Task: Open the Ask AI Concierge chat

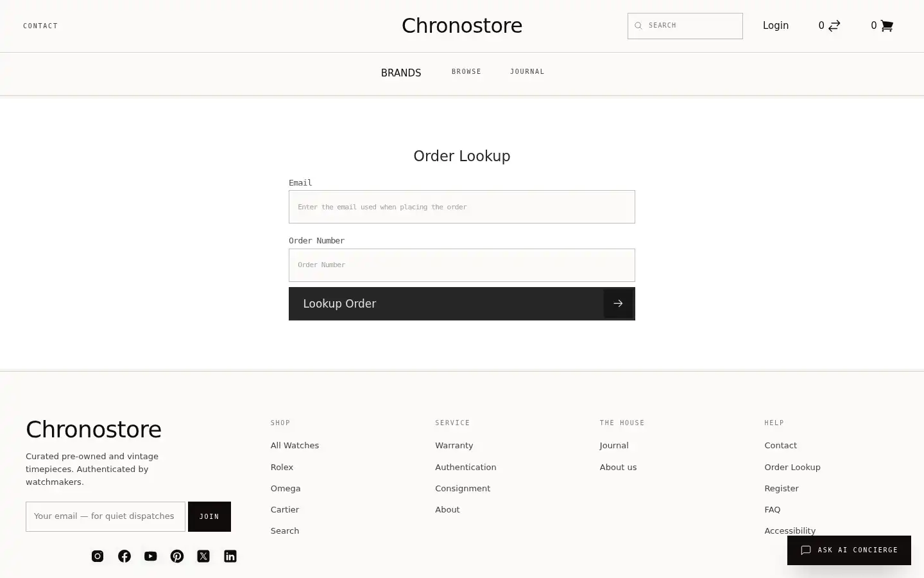Action: tap(849, 550)
